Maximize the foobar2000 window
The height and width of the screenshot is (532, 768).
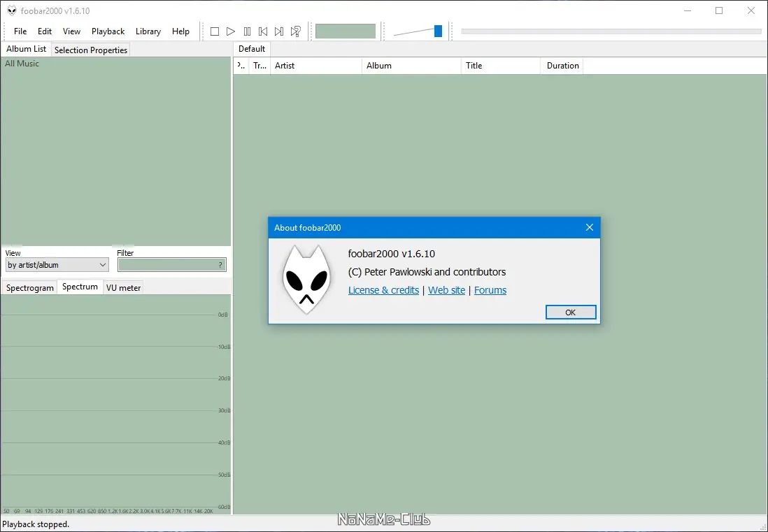click(719, 10)
